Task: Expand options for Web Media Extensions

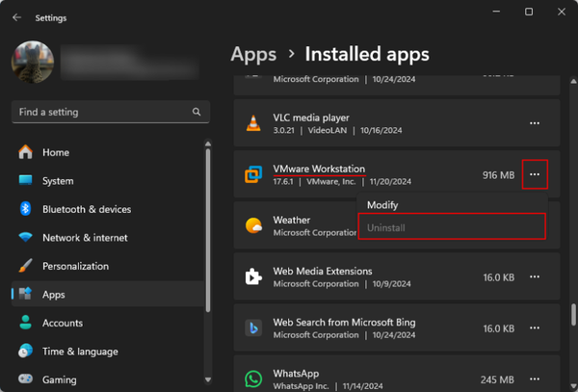Action: pos(535,277)
